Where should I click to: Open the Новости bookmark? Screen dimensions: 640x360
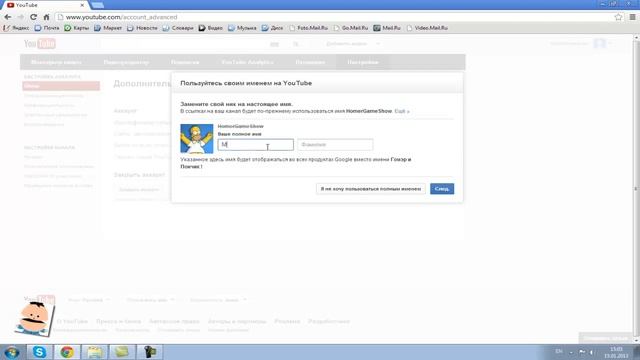pos(142,28)
